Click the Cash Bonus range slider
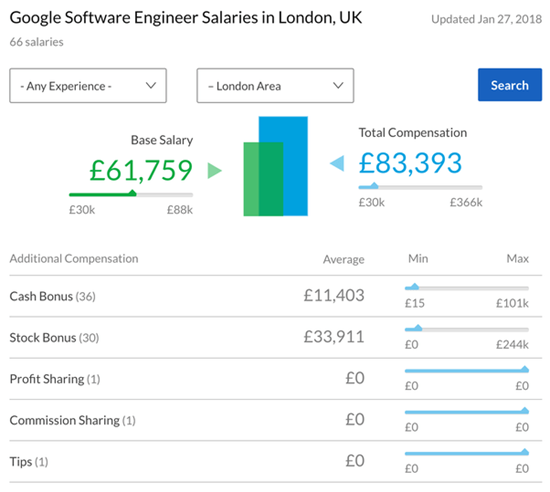This screenshot has width=550, height=492. coord(467,288)
